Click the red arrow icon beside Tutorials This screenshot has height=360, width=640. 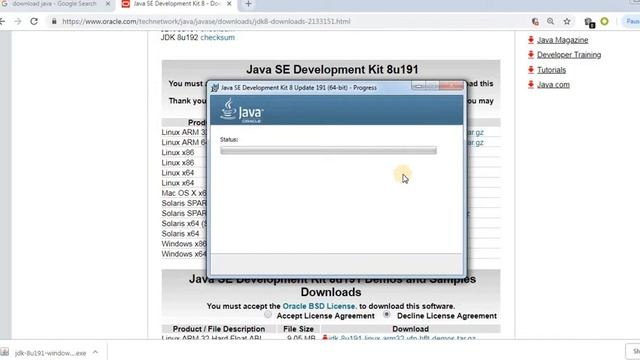531,69
